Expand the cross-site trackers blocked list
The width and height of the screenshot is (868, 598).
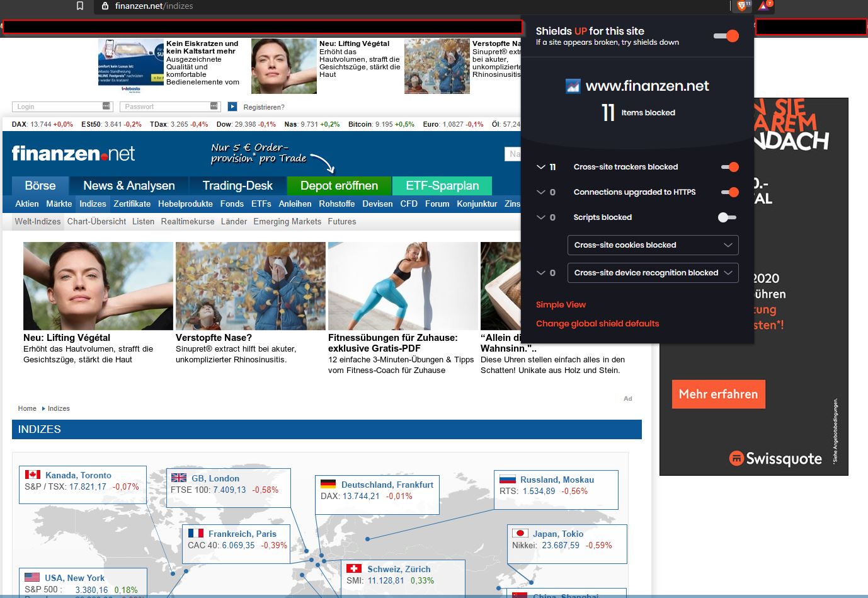pos(540,167)
